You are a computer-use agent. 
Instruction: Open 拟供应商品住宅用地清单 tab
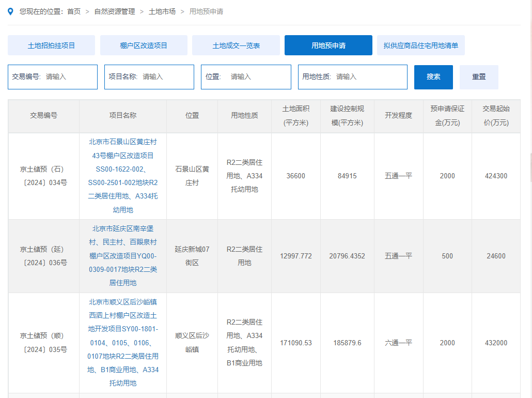[420, 45]
